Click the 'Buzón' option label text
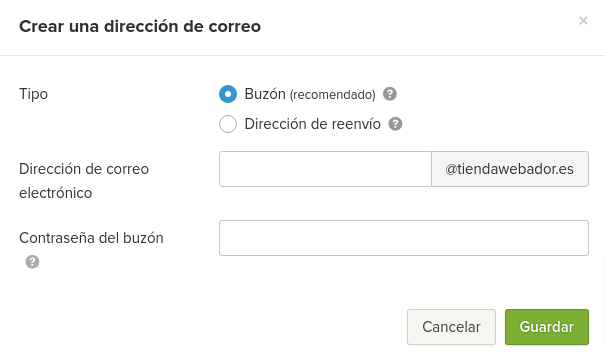Image resolution: width=605 pixels, height=362 pixels. click(265, 94)
